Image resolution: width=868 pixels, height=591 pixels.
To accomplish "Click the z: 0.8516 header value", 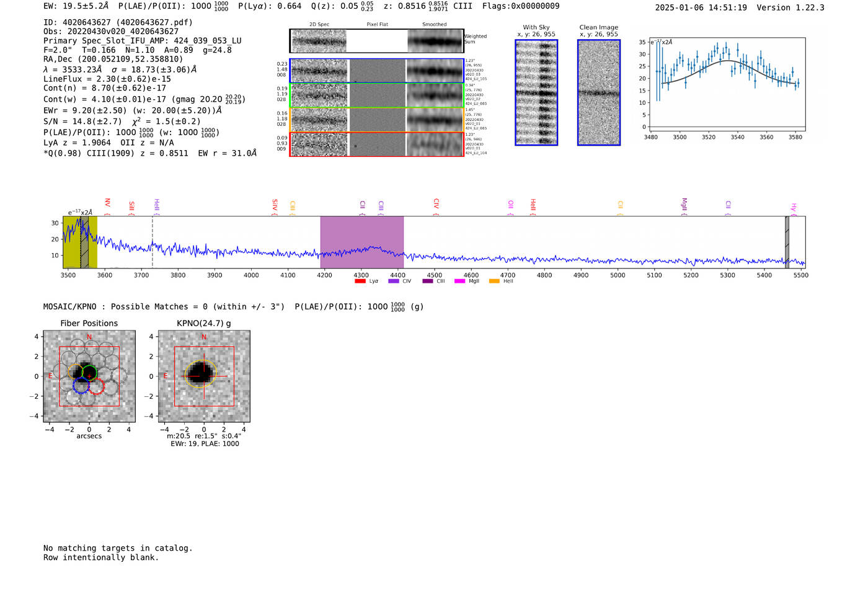I will pos(415,6).
